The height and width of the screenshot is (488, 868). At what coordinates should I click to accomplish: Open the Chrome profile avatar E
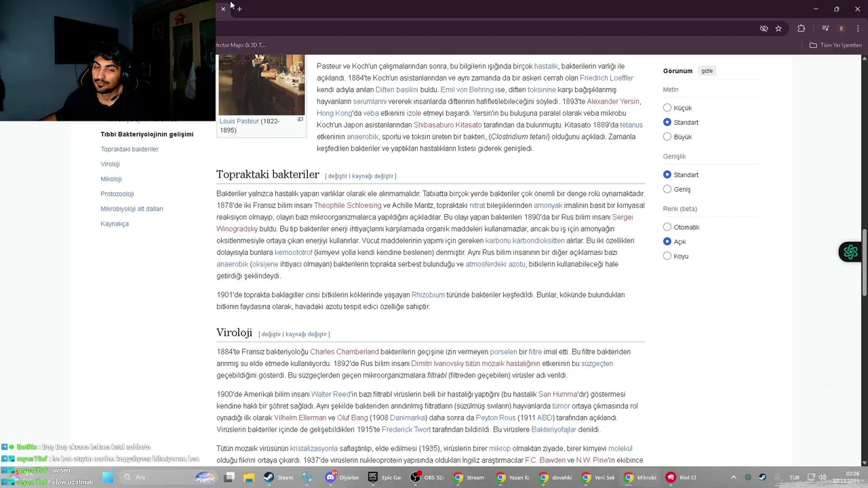point(842,28)
